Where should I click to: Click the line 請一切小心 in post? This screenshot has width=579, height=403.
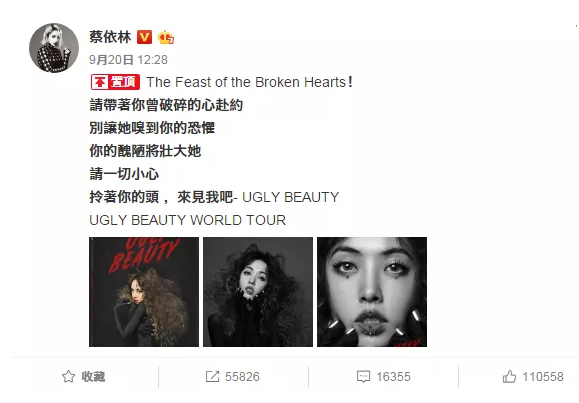(x=124, y=174)
